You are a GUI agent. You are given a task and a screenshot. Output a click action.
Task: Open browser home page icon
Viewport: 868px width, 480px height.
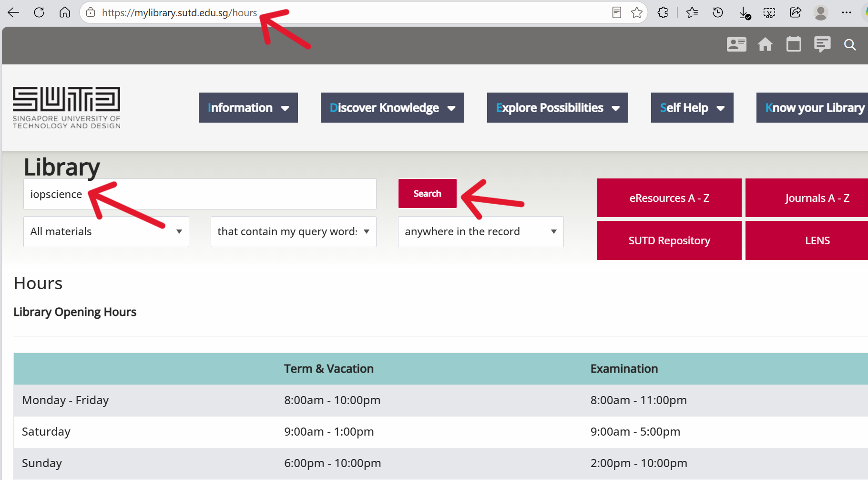tap(65, 12)
